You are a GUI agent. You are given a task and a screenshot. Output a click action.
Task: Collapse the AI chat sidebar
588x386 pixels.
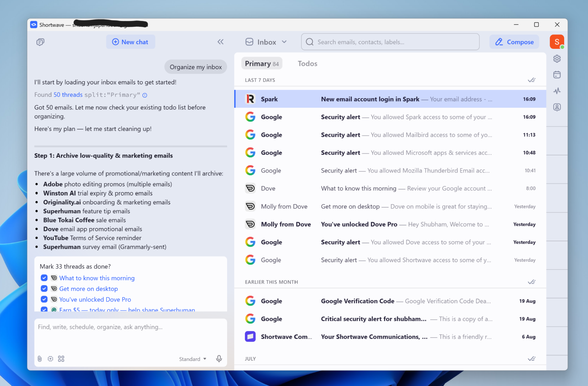click(x=220, y=42)
